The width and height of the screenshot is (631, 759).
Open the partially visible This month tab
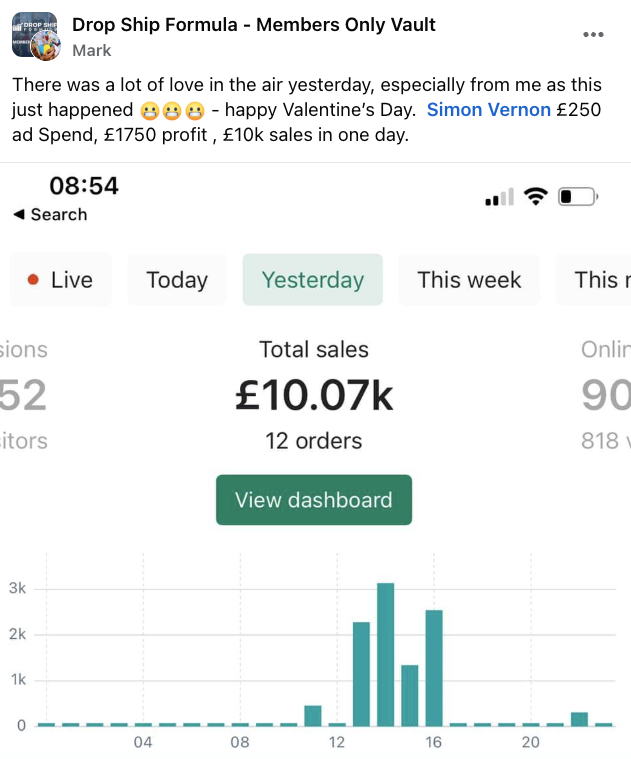coord(594,279)
